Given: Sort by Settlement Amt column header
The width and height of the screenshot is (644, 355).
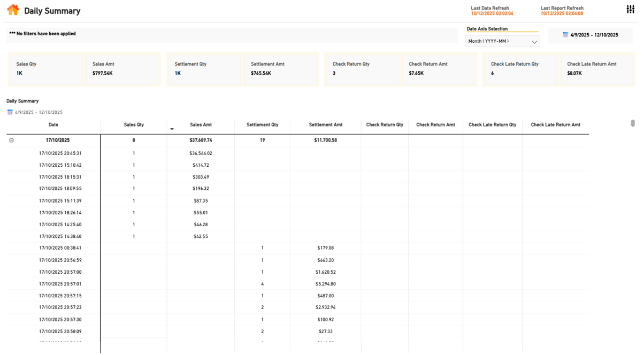Looking at the screenshot, I should [x=325, y=125].
